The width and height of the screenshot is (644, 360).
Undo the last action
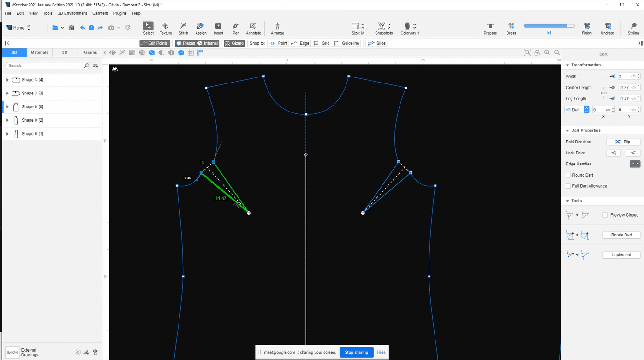[x=83, y=28]
